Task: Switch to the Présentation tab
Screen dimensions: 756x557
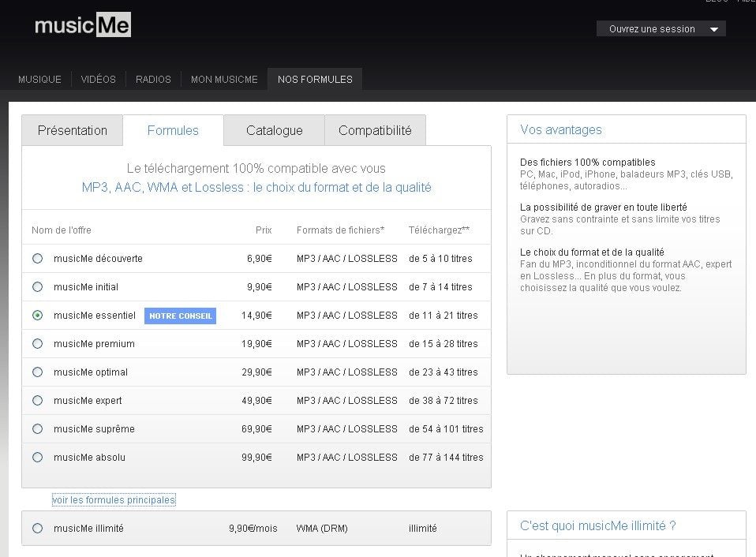Action: pos(73,131)
